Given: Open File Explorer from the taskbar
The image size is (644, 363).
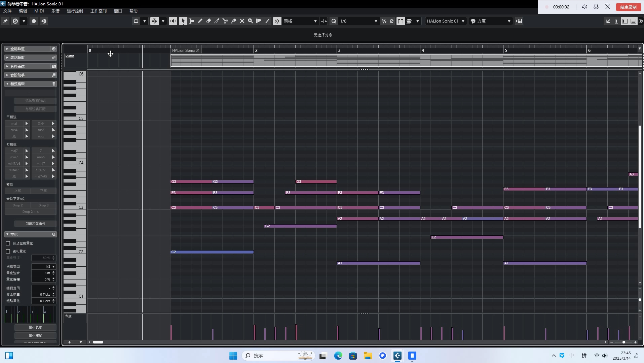Looking at the screenshot, I should pyautogui.click(x=368, y=356).
